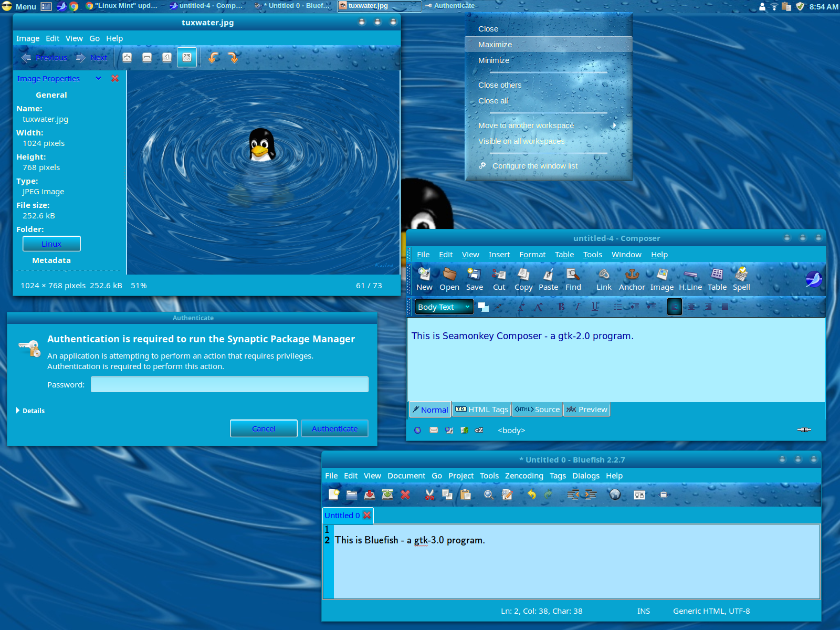Screen dimensions: 840x630
Task: Insert a horizontal line (H.Line)
Action: (690, 279)
